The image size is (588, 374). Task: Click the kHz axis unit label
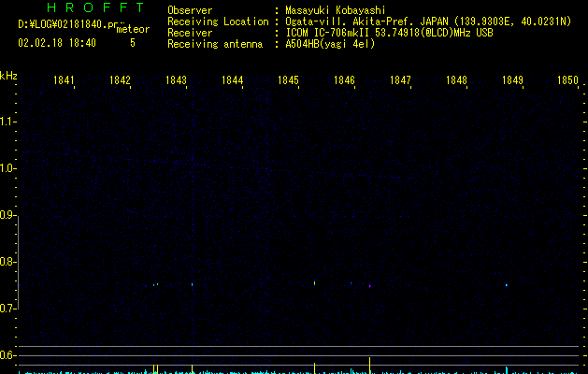point(8,76)
